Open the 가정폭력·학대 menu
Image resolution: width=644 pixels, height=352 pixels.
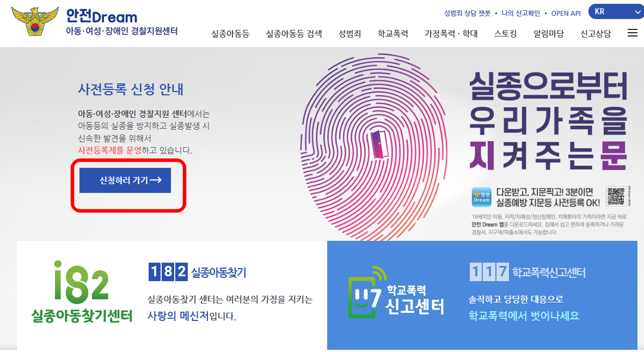tap(451, 34)
